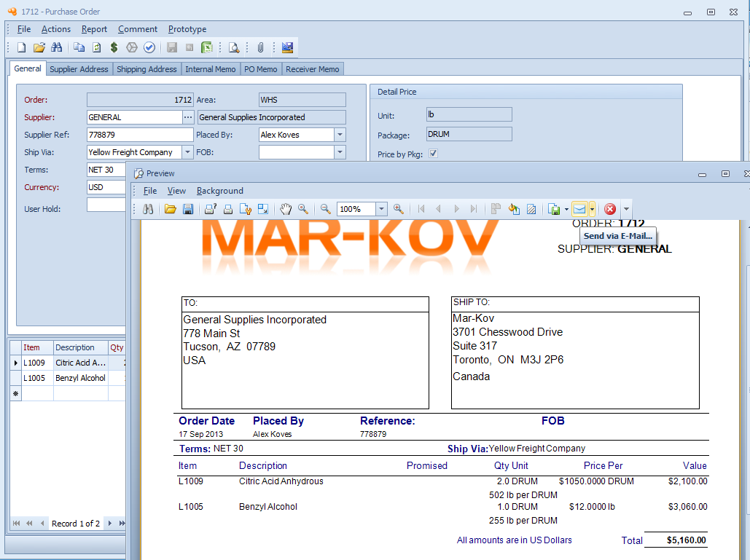The height and width of the screenshot is (560, 750).
Task: Expand the FOB dropdown list
Action: pyautogui.click(x=340, y=152)
